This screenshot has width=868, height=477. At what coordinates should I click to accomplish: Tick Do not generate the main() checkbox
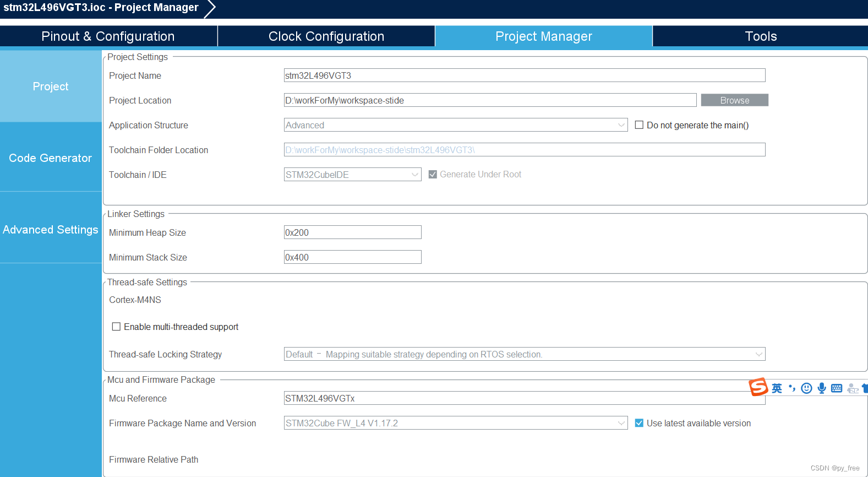click(x=639, y=125)
